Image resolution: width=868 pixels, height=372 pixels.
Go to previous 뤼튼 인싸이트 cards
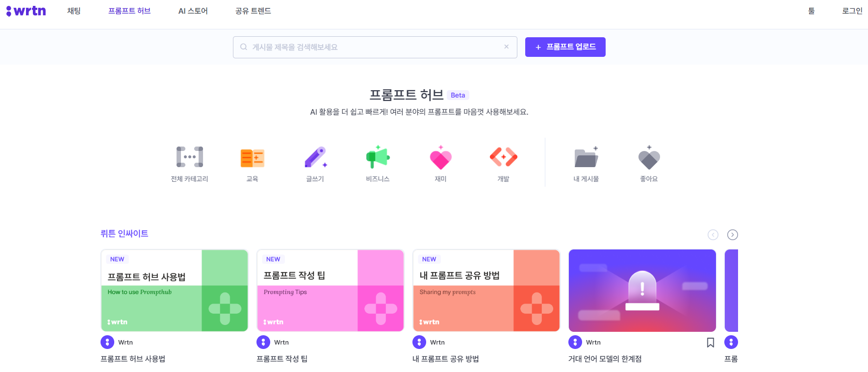click(713, 235)
